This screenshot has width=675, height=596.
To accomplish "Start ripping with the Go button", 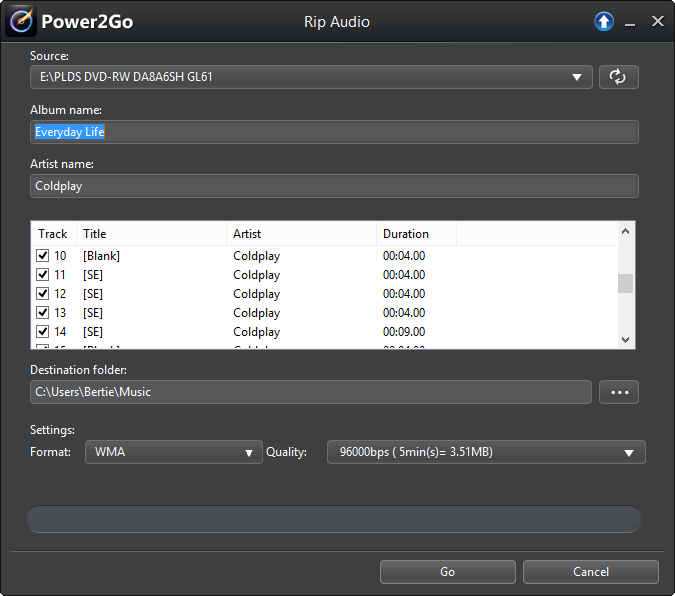I will [448, 572].
